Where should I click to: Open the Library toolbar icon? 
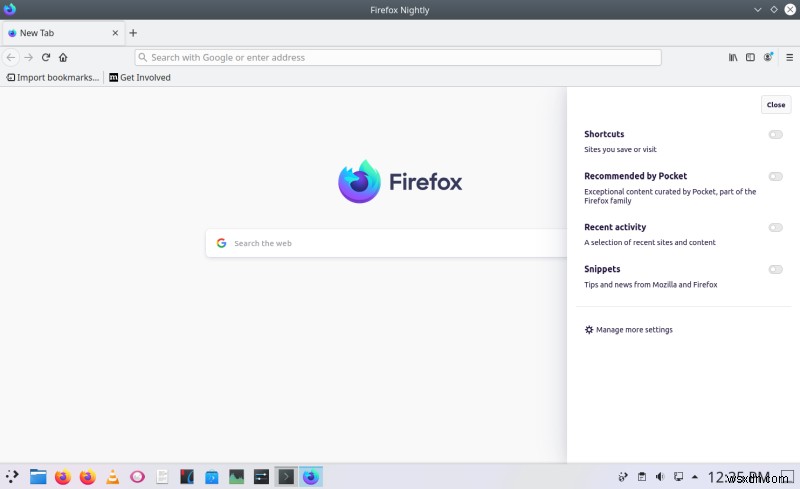pos(733,58)
